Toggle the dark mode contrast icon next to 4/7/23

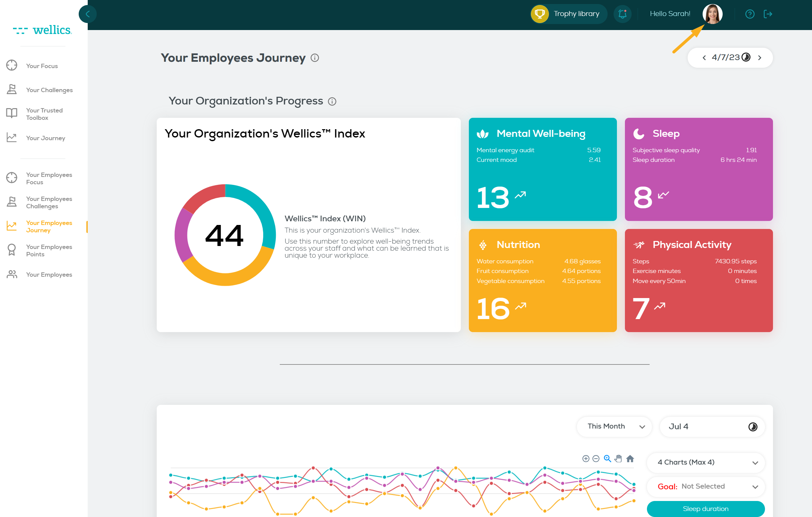pyautogui.click(x=746, y=57)
